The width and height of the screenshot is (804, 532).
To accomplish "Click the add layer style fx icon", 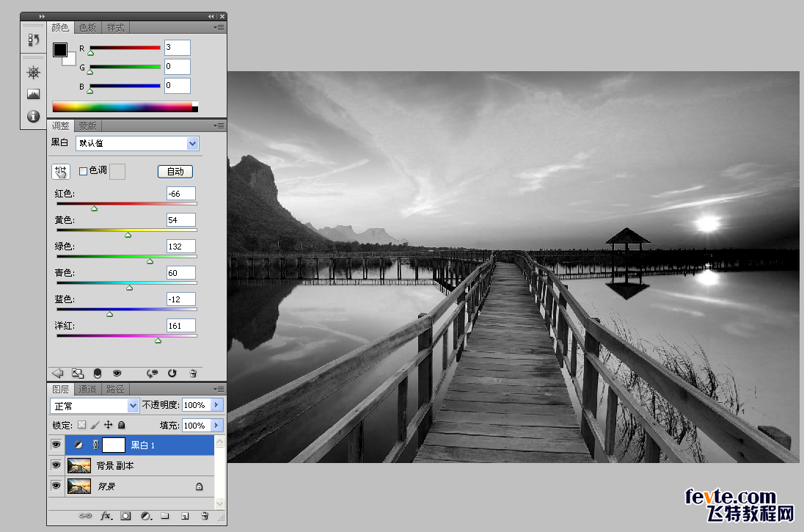I will point(106,516).
